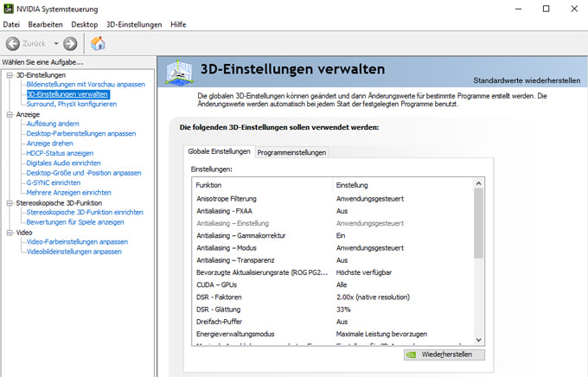588x377 pixels.
Task: Open HDCP-Status anzeigen
Action: coord(60,153)
